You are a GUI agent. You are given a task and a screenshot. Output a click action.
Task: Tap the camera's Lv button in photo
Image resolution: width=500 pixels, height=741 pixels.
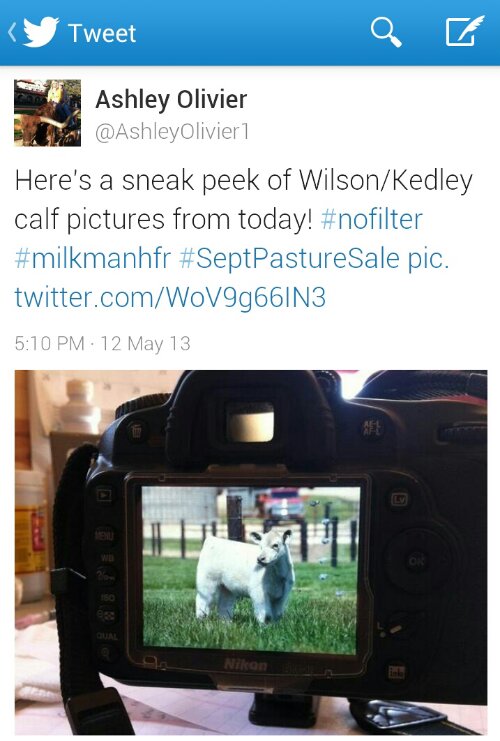[x=398, y=499]
